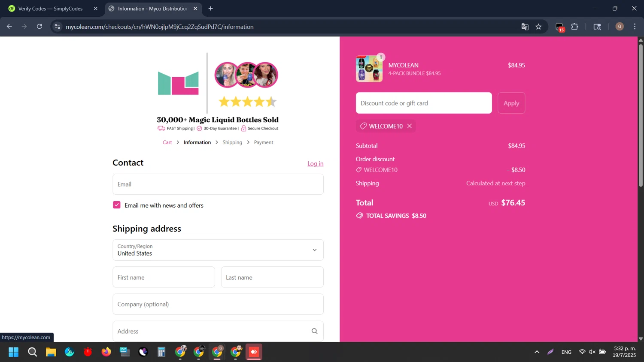Close the Information - Myco Distribution tab
This screenshot has height=362, width=644.
click(x=195, y=9)
